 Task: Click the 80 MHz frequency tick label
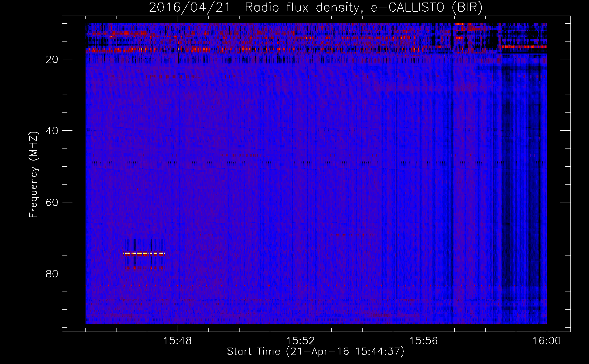tap(52, 274)
